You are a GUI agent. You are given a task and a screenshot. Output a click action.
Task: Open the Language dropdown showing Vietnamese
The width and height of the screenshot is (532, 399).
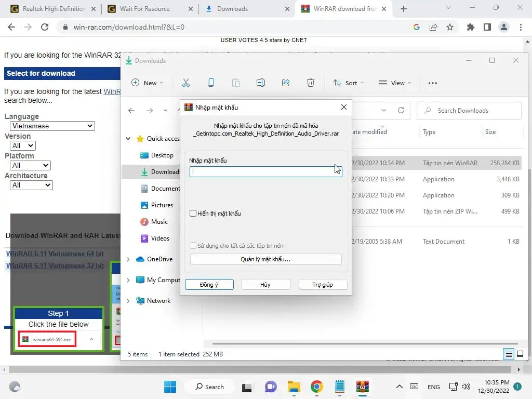tap(52, 126)
